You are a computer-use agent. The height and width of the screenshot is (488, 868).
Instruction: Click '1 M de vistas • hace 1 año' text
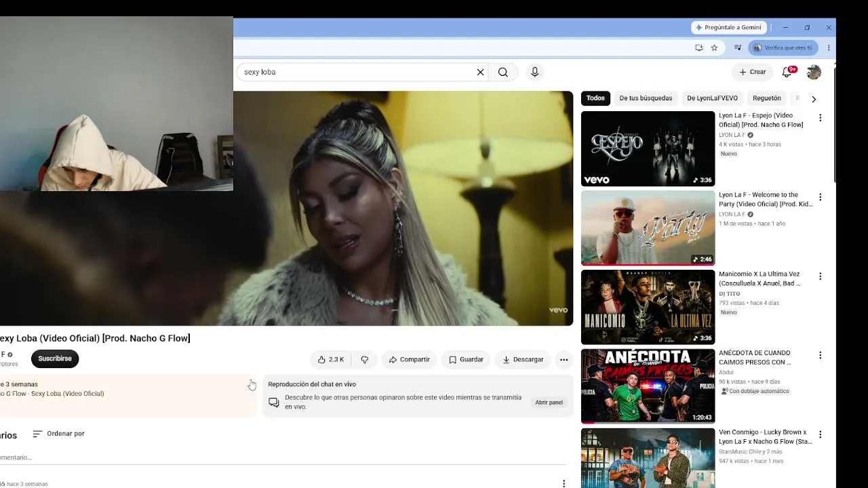point(752,224)
